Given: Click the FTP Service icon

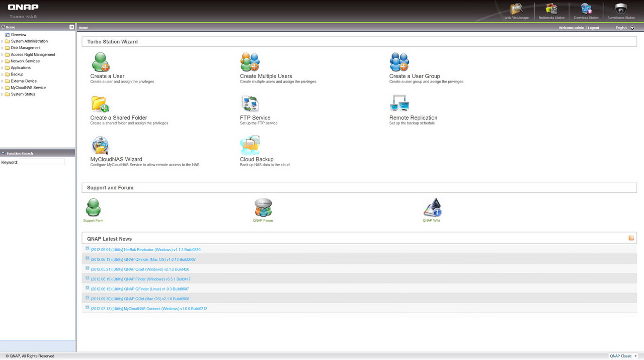Looking at the screenshot, I should tap(250, 104).
